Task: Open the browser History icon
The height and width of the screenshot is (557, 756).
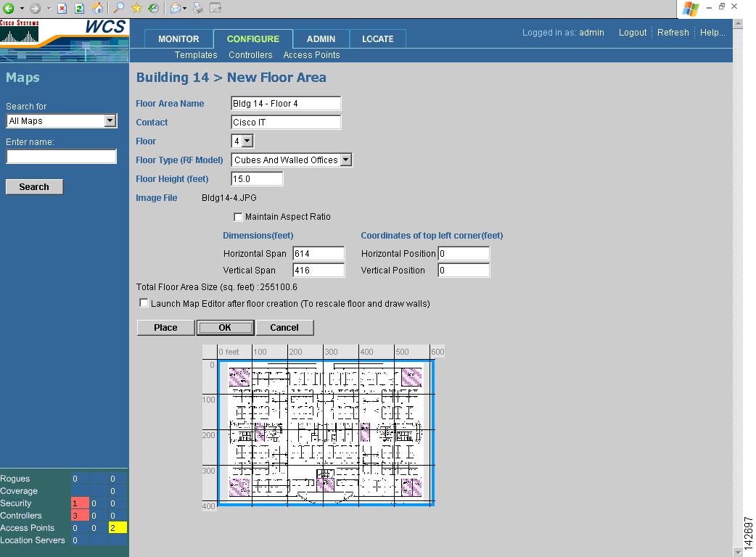Action: click(x=153, y=8)
